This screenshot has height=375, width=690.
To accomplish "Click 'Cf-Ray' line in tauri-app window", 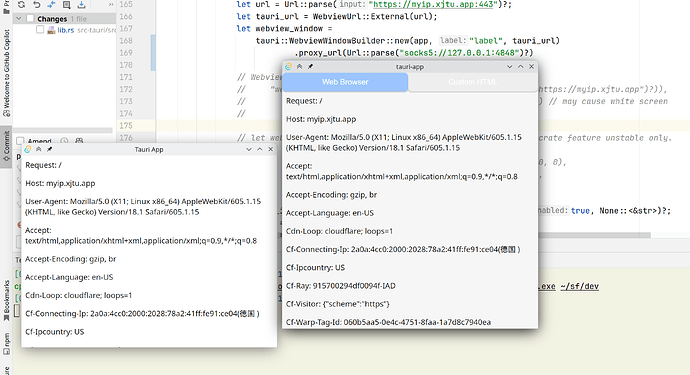I will [341, 286].
